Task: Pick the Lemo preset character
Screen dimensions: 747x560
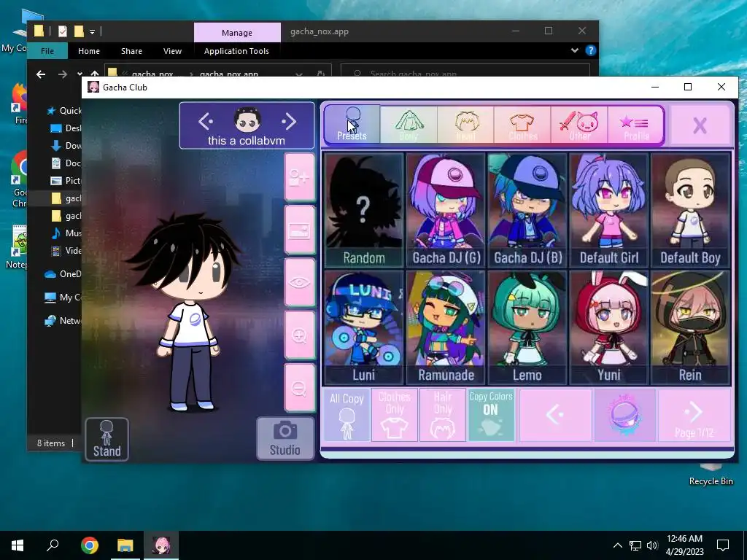Action: [527, 327]
